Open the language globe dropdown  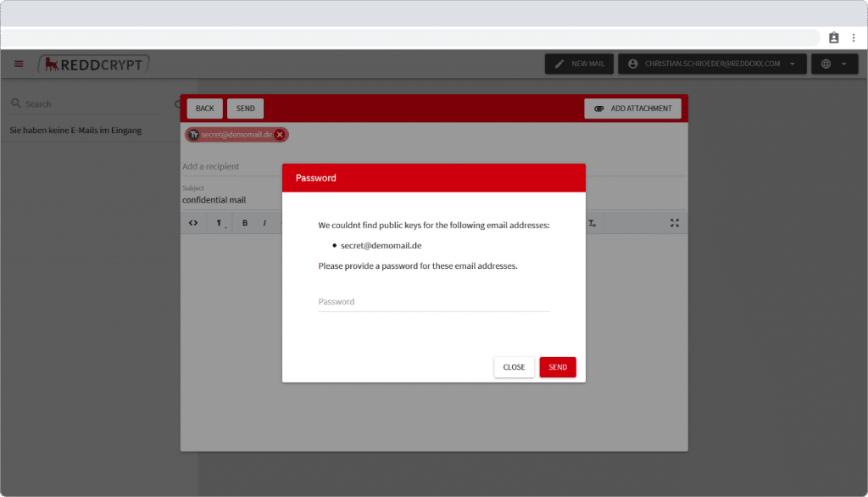(x=835, y=64)
